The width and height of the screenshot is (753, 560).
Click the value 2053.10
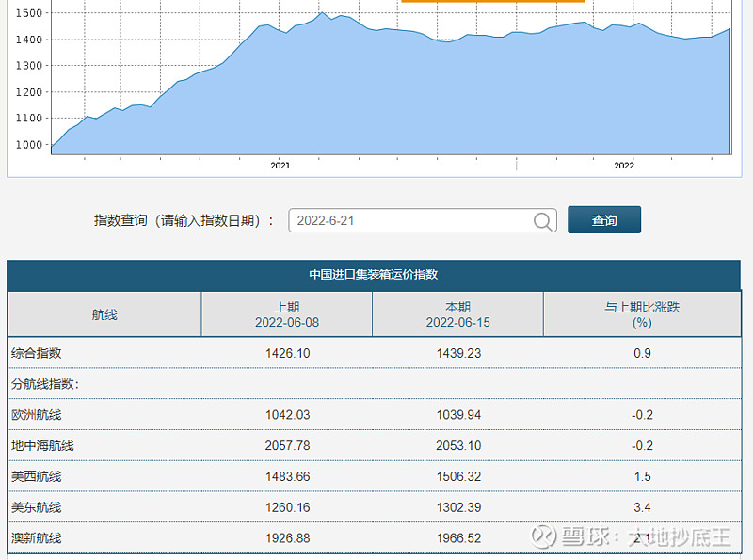coord(458,445)
